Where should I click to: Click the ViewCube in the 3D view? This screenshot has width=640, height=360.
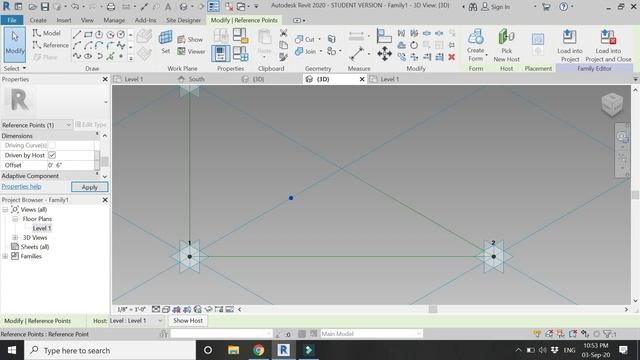612,104
